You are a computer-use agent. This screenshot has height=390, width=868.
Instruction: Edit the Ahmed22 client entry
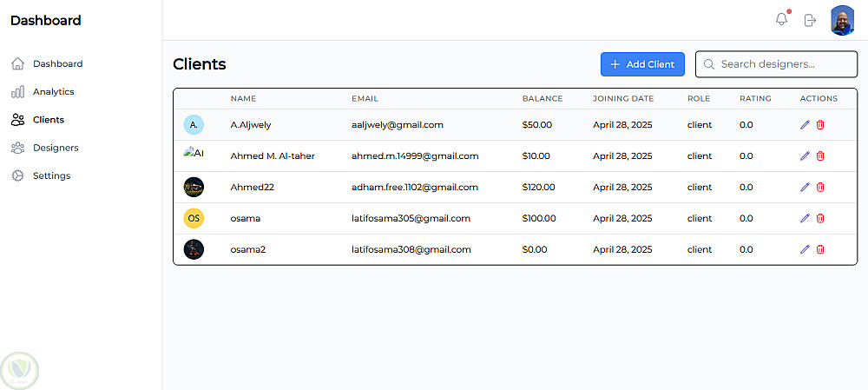(805, 188)
